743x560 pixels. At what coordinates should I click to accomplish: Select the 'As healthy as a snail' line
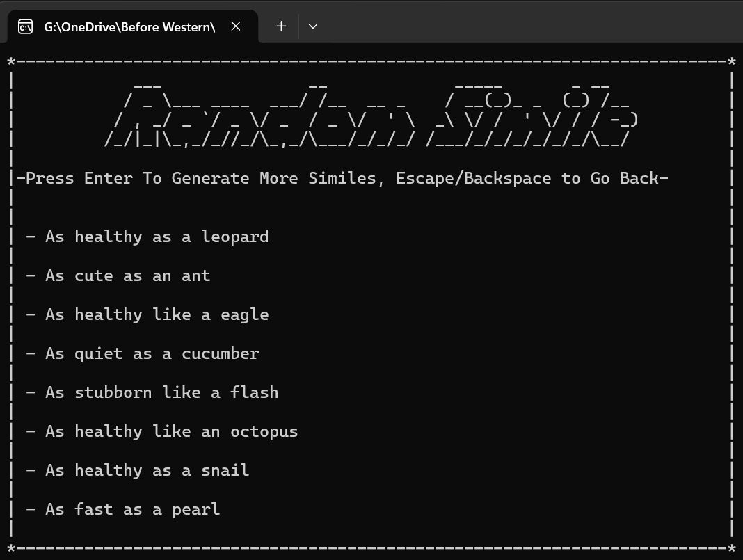pos(147,470)
